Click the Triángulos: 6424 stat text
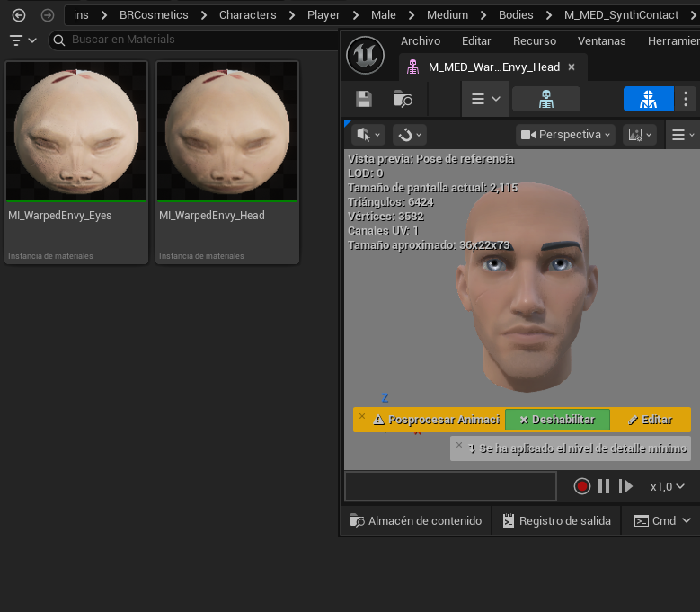The width and height of the screenshot is (700, 612). [391, 202]
